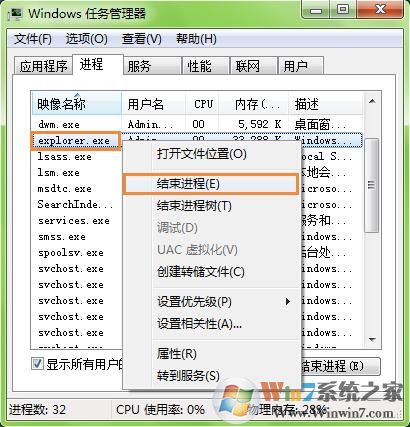Sort by the CPU column header
Image resolution: width=410 pixels, height=427 pixels.
[x=202, y=104]
